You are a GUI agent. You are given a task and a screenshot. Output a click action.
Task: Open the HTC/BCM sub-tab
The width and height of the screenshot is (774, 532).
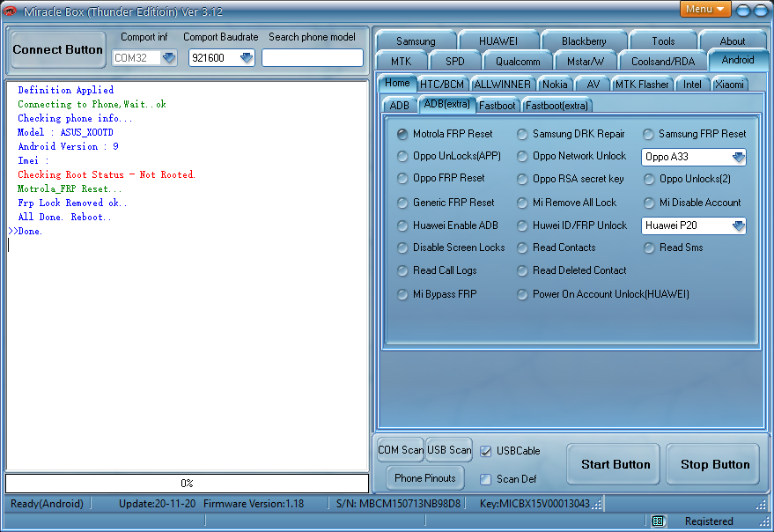click(x=442, y=85)
